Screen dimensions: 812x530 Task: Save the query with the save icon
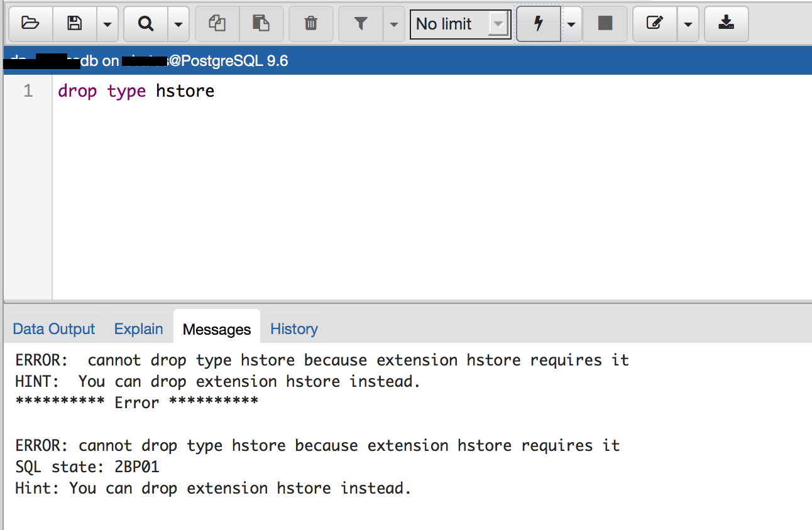75,23
